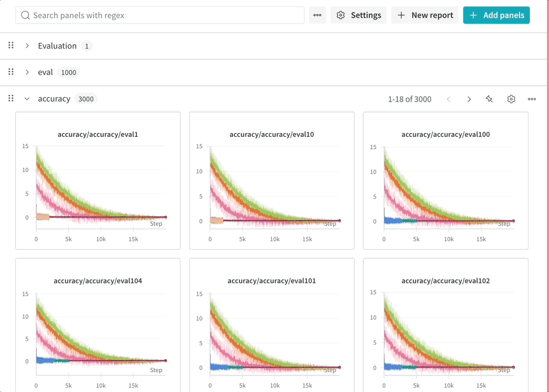This screenshot has height=392, width=549.
Task: Expand the Evaluation section
Action: click(x=27, y=46)
